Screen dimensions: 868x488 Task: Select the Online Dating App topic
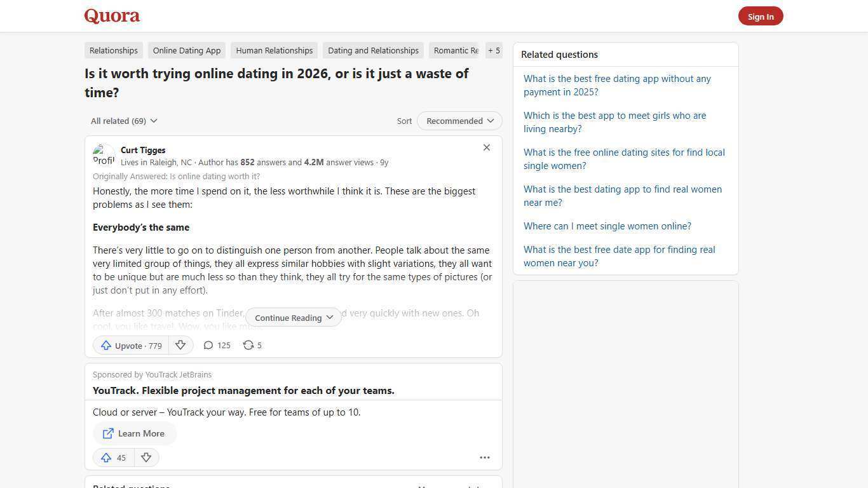click(186, 50)
